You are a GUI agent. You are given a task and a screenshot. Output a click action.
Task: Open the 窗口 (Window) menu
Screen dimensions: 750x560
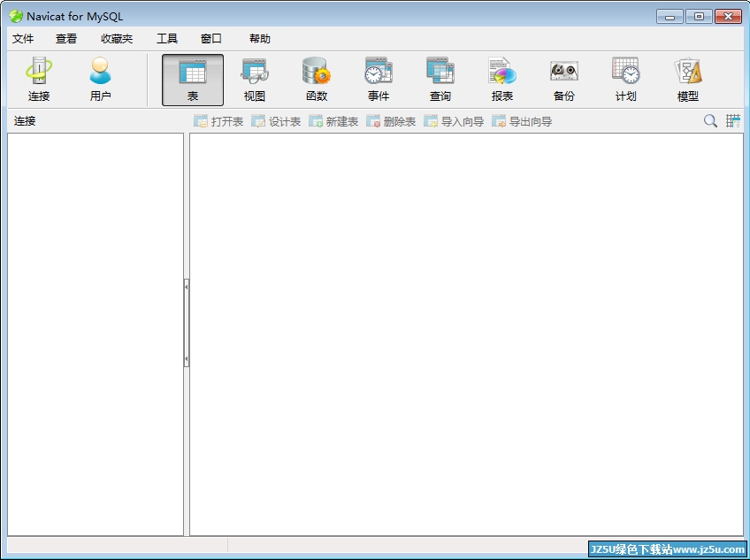point(210,39)
